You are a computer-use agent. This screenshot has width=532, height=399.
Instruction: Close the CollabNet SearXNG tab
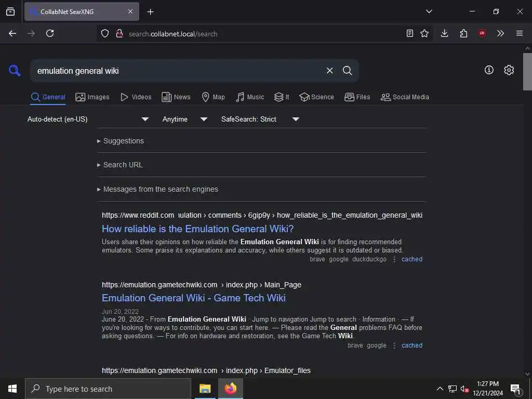coord(130,11)
